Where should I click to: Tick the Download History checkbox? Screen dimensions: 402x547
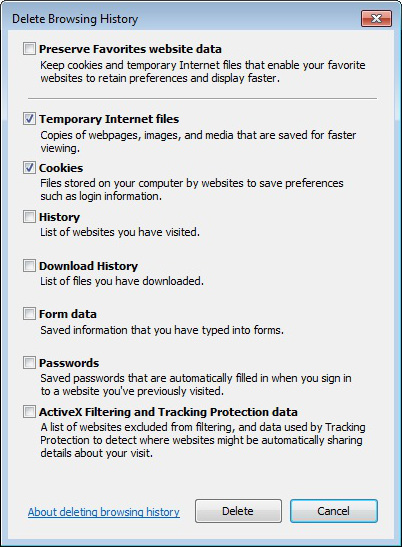[x=29, y=266]
